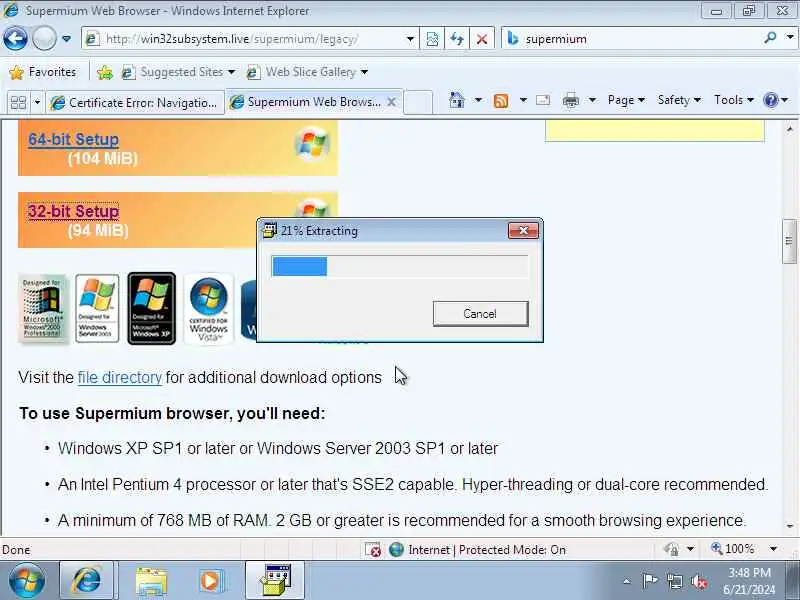
Task: Show hidden system tray icons
Action: 627,581
